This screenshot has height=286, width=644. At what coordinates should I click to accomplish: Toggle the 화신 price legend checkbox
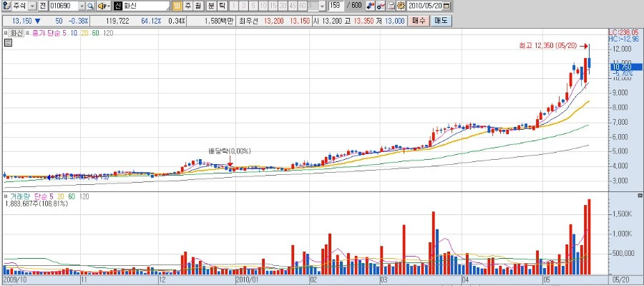[x=6, y=32]
